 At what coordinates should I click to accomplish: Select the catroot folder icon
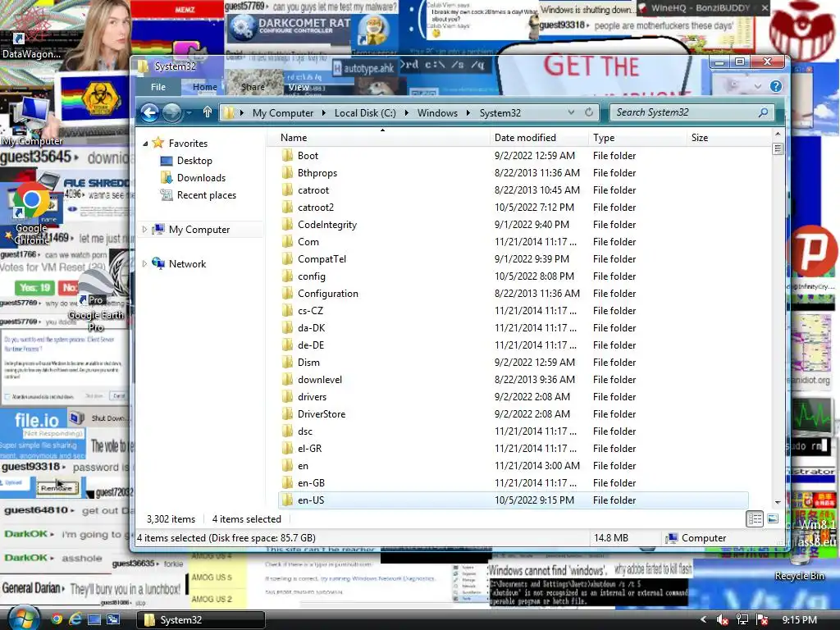point(288,189)
